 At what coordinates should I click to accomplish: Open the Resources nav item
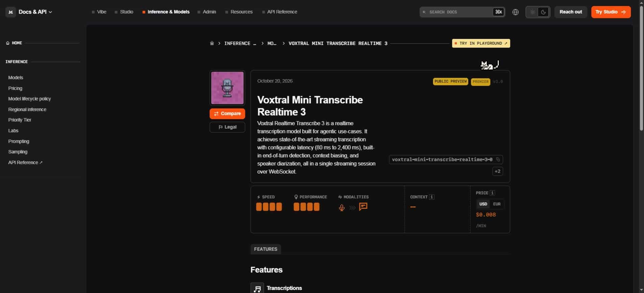coord(239,12)
